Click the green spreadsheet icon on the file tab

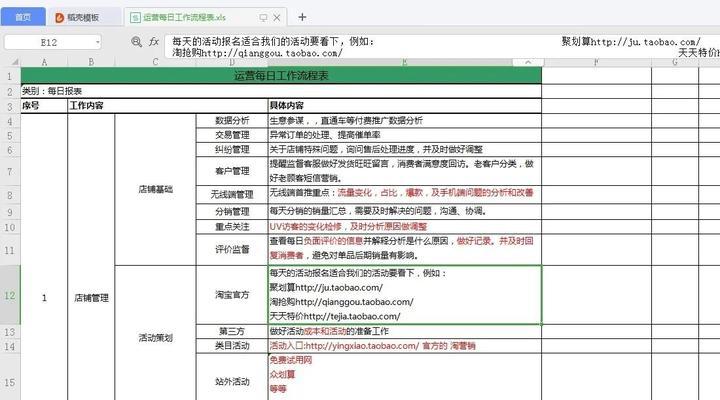(135, 17)
